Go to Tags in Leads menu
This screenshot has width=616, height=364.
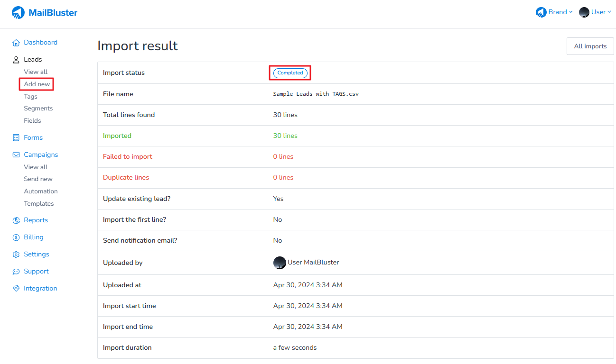click(30, 96)
